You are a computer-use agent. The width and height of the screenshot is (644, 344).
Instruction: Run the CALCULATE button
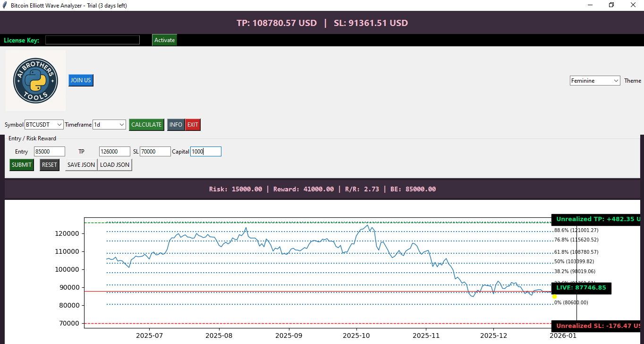pos(146,125)
